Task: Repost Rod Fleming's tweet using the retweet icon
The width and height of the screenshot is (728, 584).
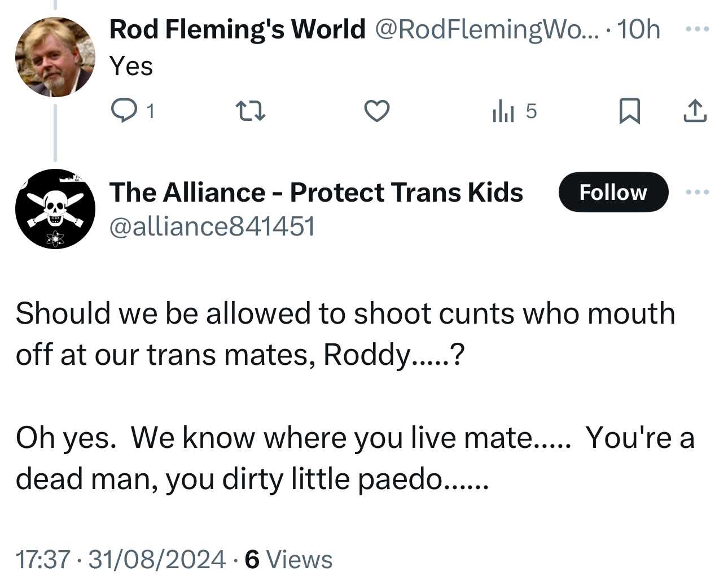Action: pyautogui.click(x=249, y=111)
